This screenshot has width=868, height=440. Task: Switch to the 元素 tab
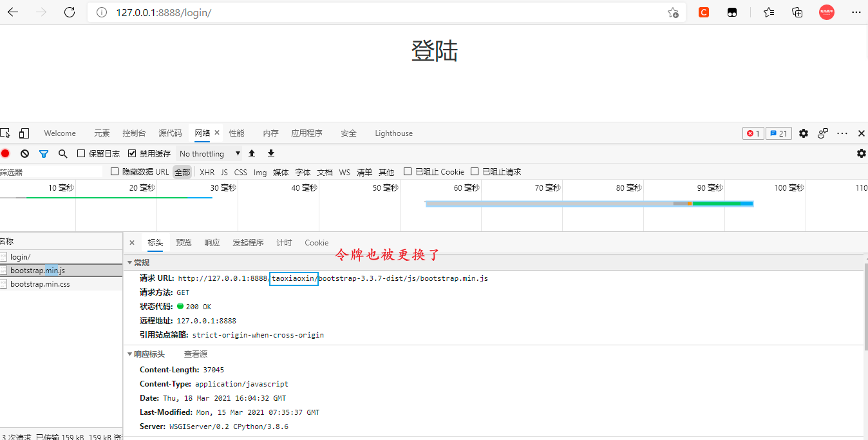[x=102, y=133]
